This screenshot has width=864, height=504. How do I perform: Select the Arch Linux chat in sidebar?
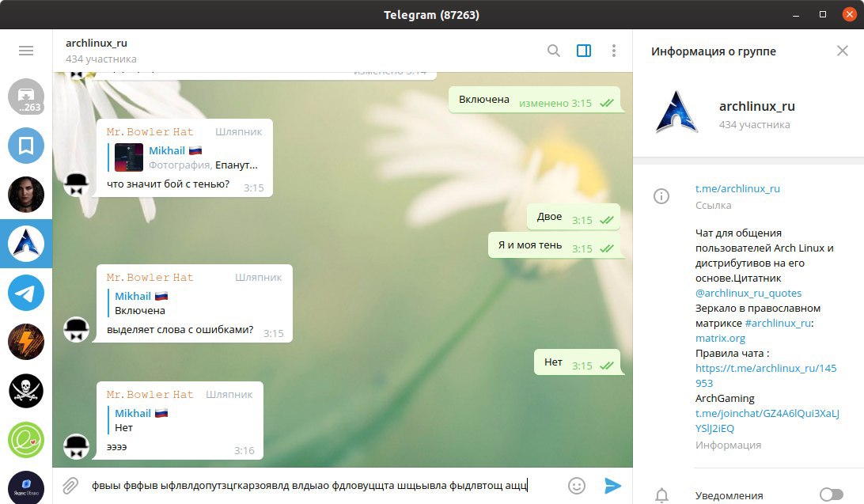click(x=26, y=244)
